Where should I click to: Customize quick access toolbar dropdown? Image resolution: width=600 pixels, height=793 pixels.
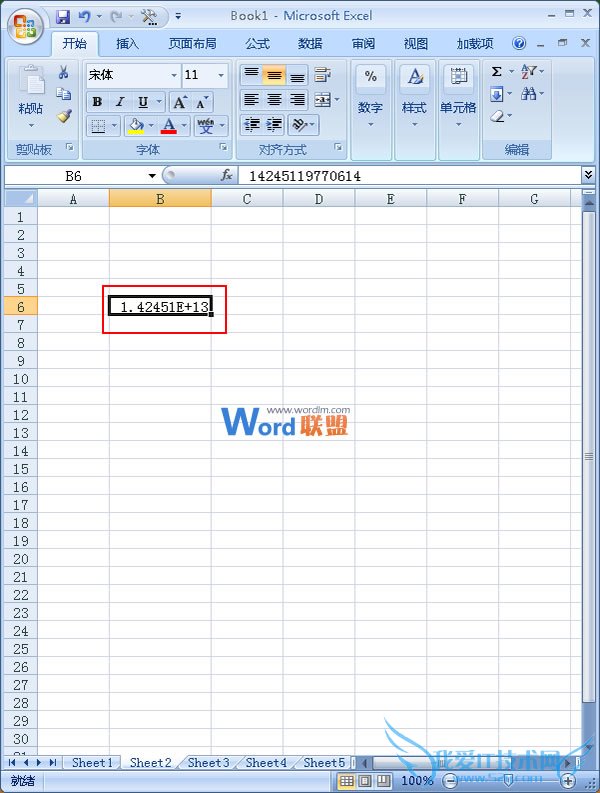pos(178,17)
